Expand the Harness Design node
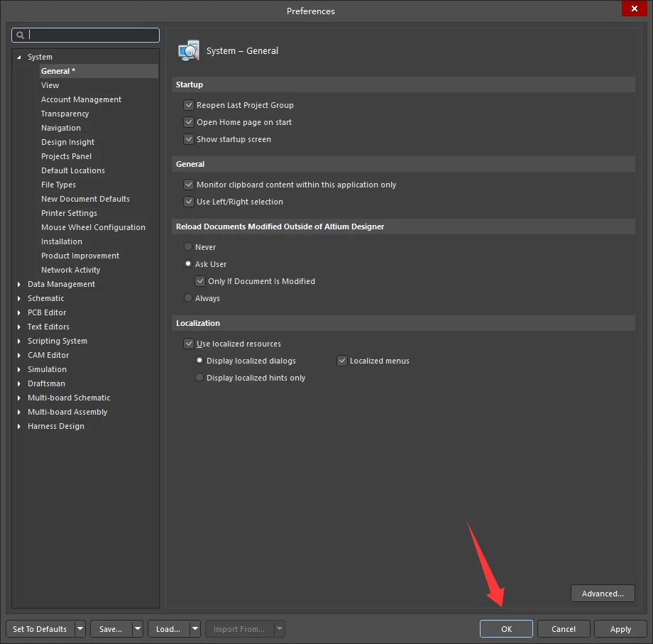The height and width of the screenshot is (644, 653). (18, 426)
